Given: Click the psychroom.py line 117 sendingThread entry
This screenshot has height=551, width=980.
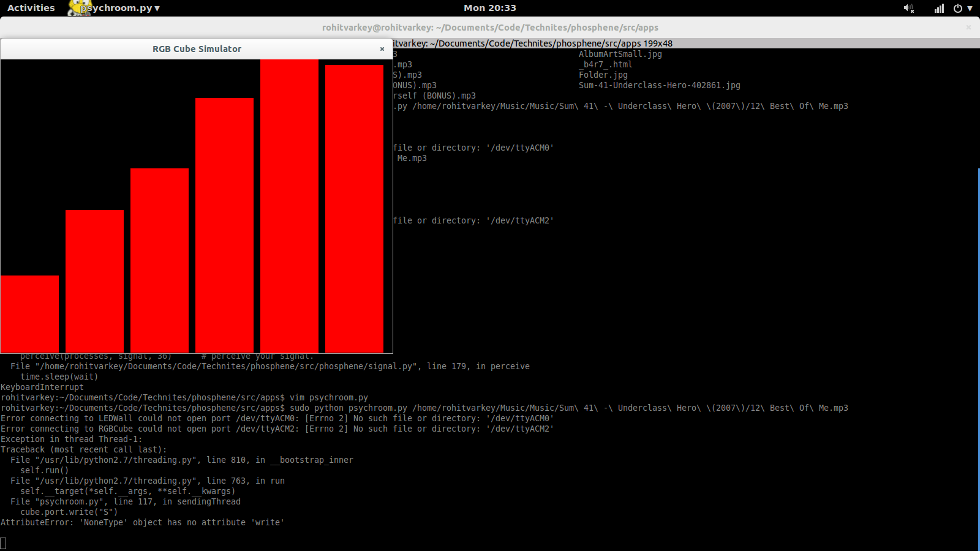Looking at the screenshot, I should click(x=126, y=501).
